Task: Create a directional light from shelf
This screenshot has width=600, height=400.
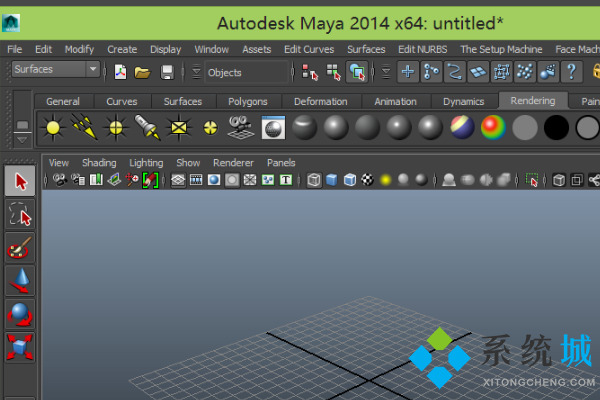Action: click(x=84, y=127)
